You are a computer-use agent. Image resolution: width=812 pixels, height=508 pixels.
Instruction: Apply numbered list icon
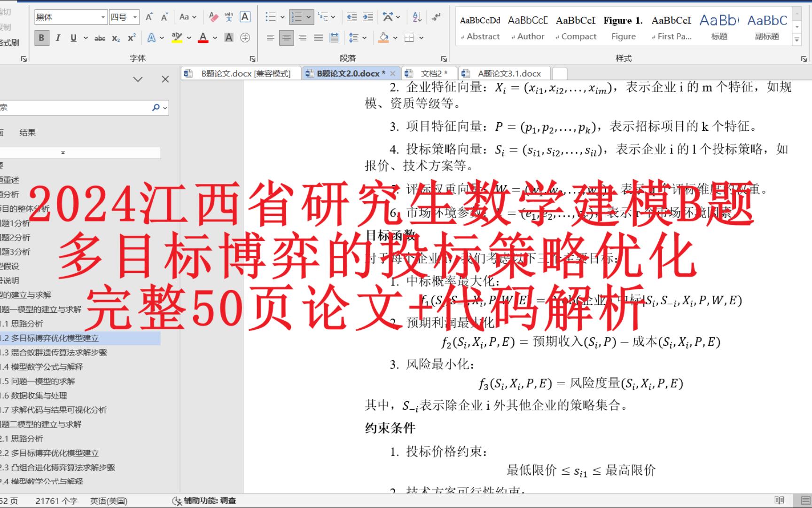[297, 17]
